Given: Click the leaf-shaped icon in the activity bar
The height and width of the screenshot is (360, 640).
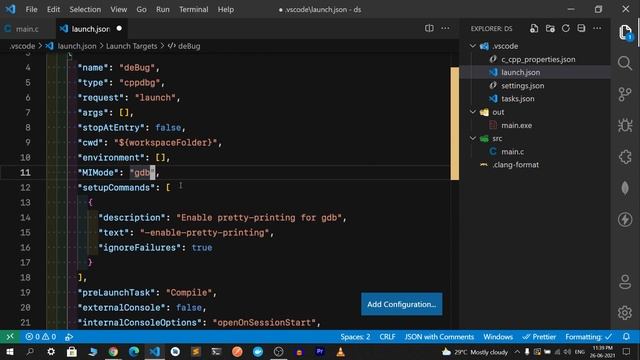Looking at the screenshot, I should click(625, 188).
